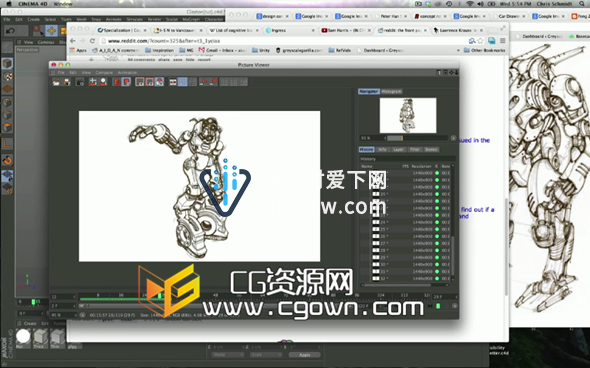Viewport: 590px width, 368px height.
Task: Open the Render menu in Cinema 4D
Action: (x=154, y=19)
